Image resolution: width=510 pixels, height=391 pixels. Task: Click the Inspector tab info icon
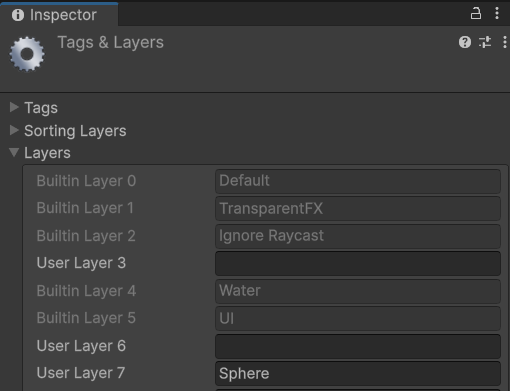pyautogui.click(x=18, y=15)
